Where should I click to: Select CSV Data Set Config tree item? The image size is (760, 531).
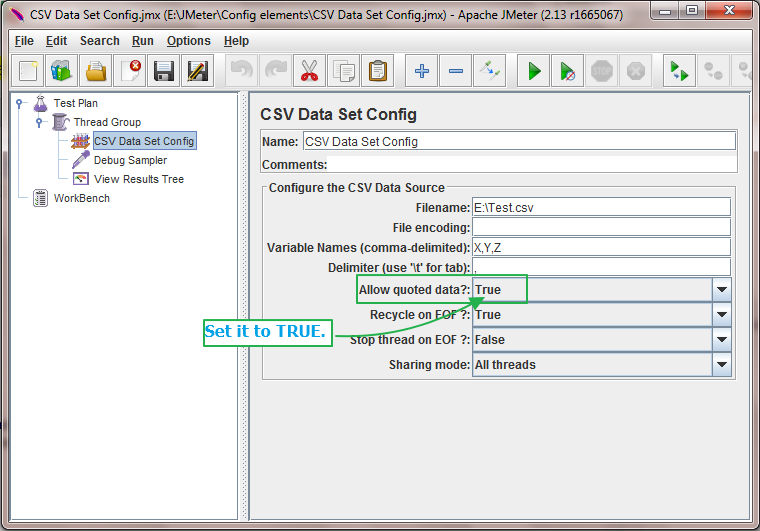pos(144,141)
